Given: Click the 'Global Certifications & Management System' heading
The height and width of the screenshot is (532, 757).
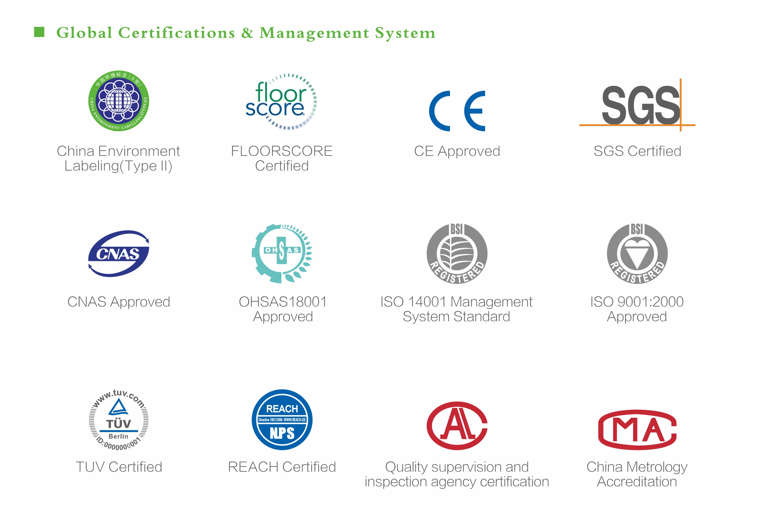Looking at the screenshot, I should pos(246,33).
